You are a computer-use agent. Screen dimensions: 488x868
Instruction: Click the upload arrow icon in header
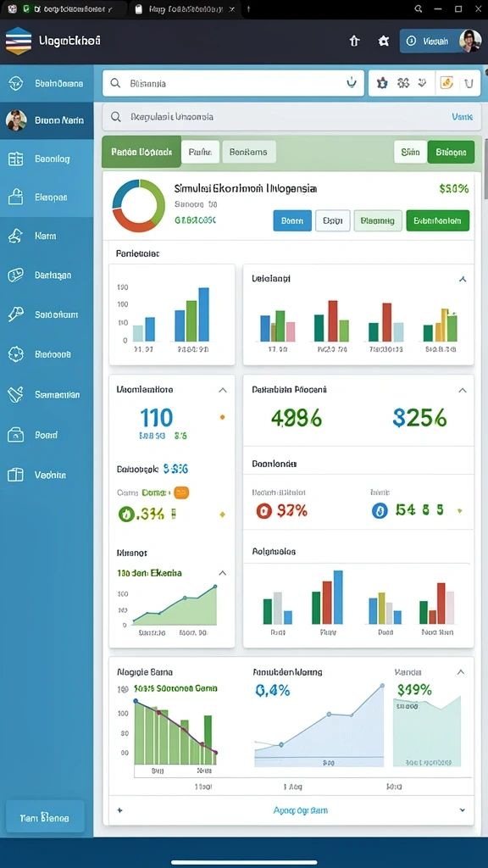point(355,41)
